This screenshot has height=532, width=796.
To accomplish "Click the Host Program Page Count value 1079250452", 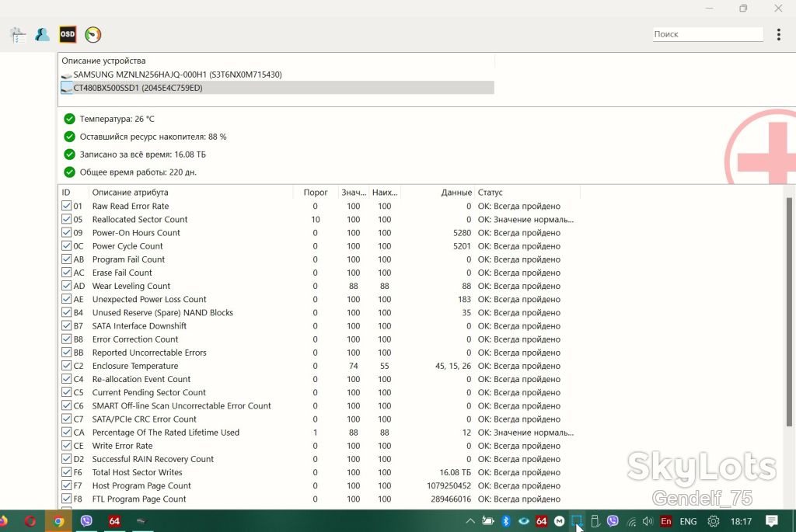I will click(449, 485).
